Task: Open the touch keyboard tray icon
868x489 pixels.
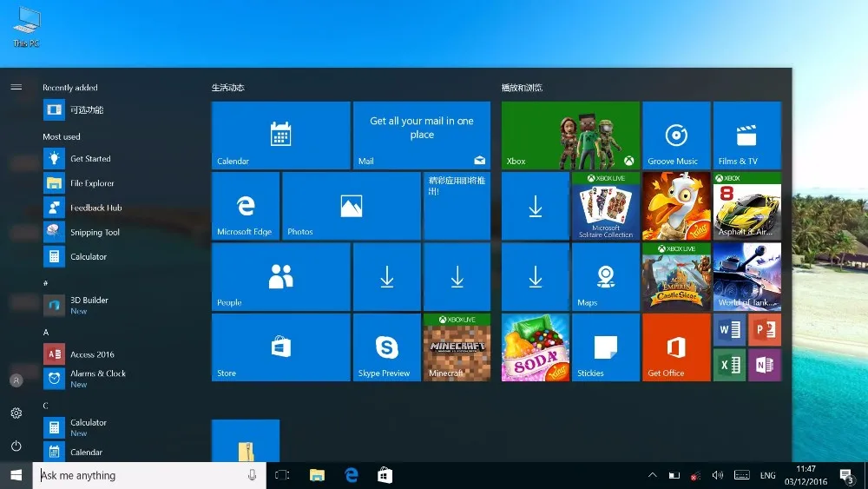Action: point(742,475)
